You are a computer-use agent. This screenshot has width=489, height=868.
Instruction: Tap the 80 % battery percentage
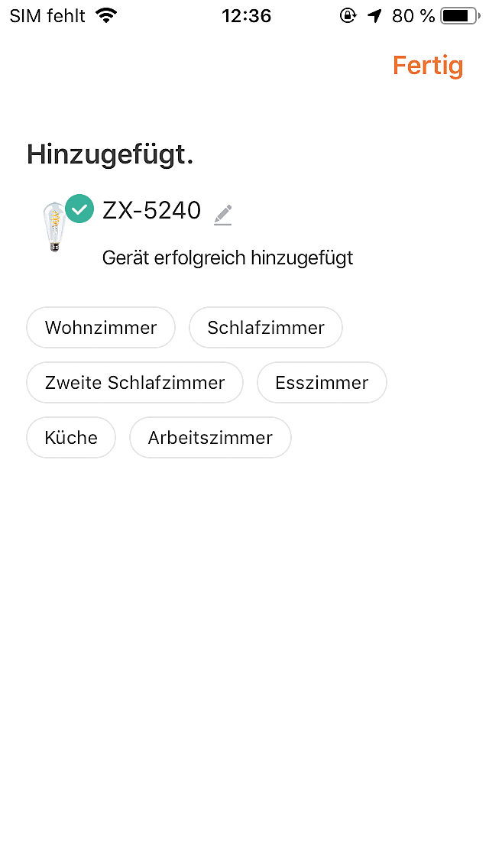[x=413, y=15]
